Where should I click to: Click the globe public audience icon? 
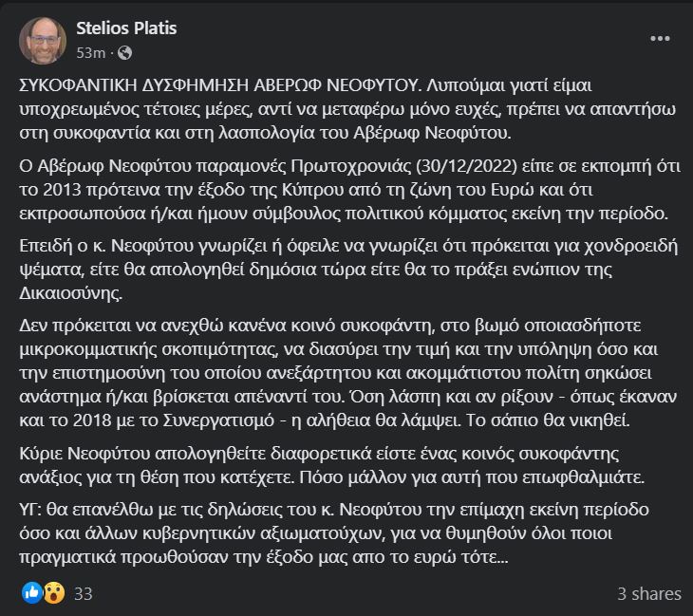click(125, 53)
